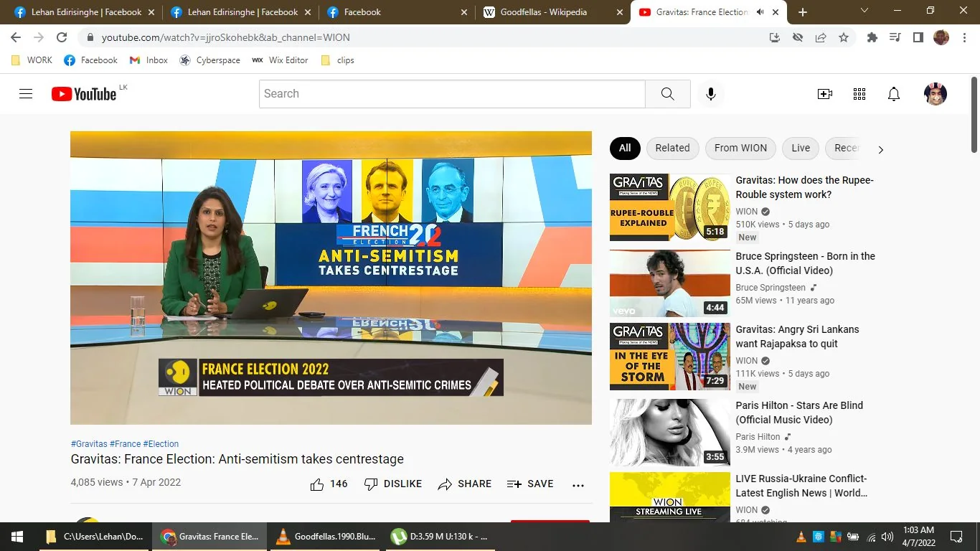Open LIVE Russia-Ukraine Conflict video title
Screen dimensions: 980x551
801,486
